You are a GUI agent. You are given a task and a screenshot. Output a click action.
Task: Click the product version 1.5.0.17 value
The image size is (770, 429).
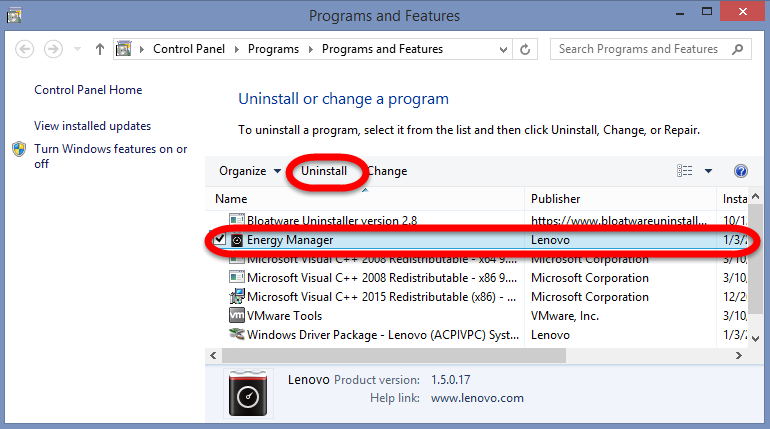tap(450, 380)
